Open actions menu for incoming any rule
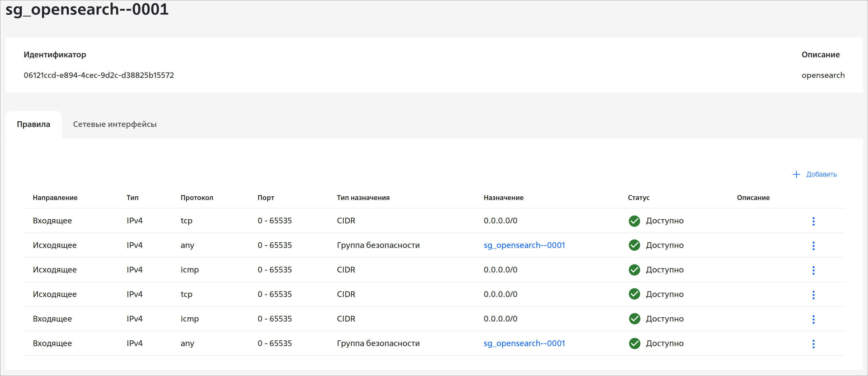The width and height of the screenshot is (868, 376). [x=813, y=344]
